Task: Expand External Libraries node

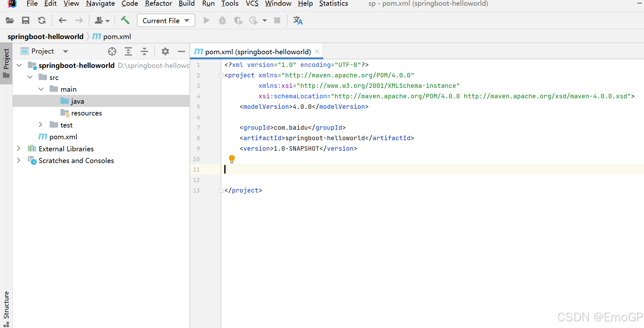Action: pos(19,148)
